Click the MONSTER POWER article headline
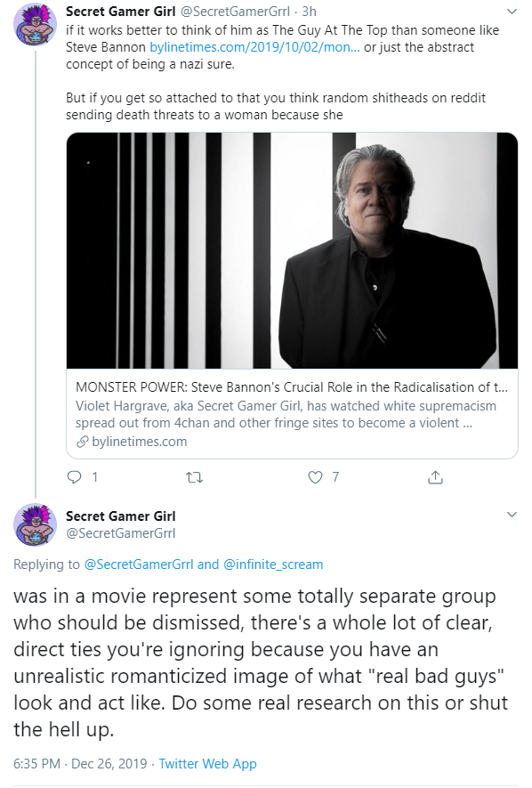532x788 pixels. [292, 387]
